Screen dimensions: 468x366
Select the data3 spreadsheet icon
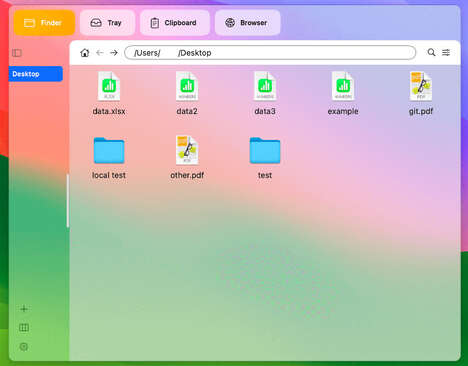(x=265, y=86)
